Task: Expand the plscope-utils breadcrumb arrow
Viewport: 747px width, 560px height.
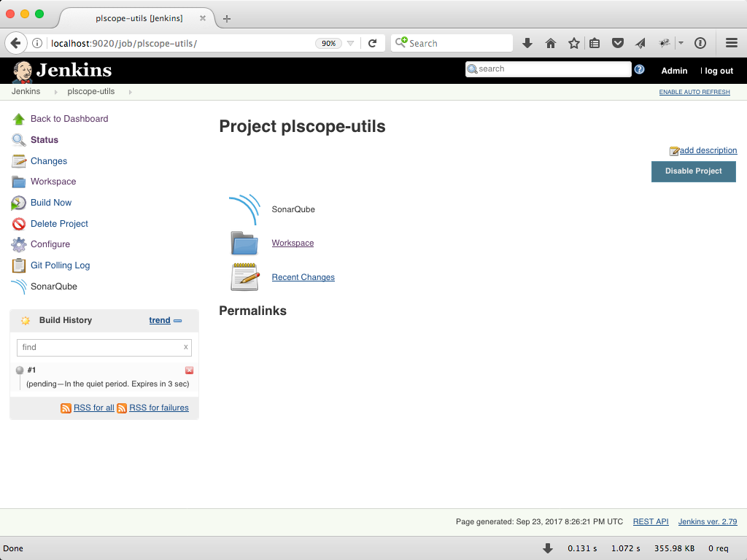Action: pyautogui.click(x=130, y=92)
